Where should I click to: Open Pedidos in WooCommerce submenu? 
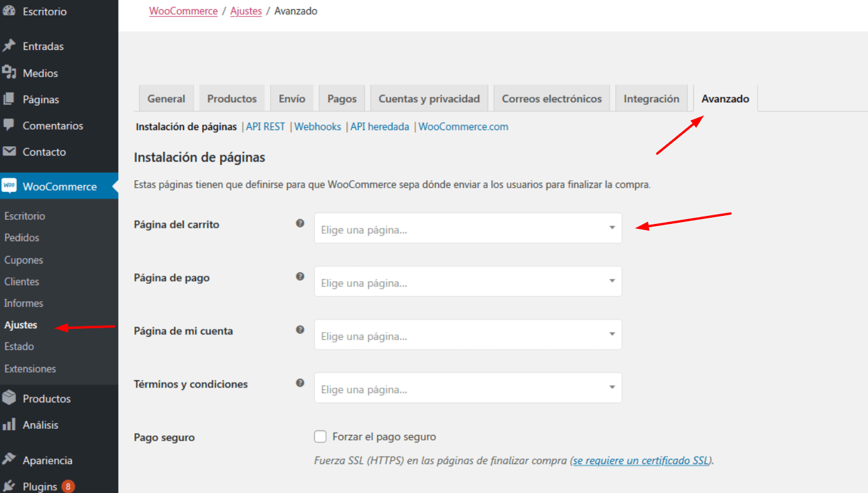click(x=22, y=238)
